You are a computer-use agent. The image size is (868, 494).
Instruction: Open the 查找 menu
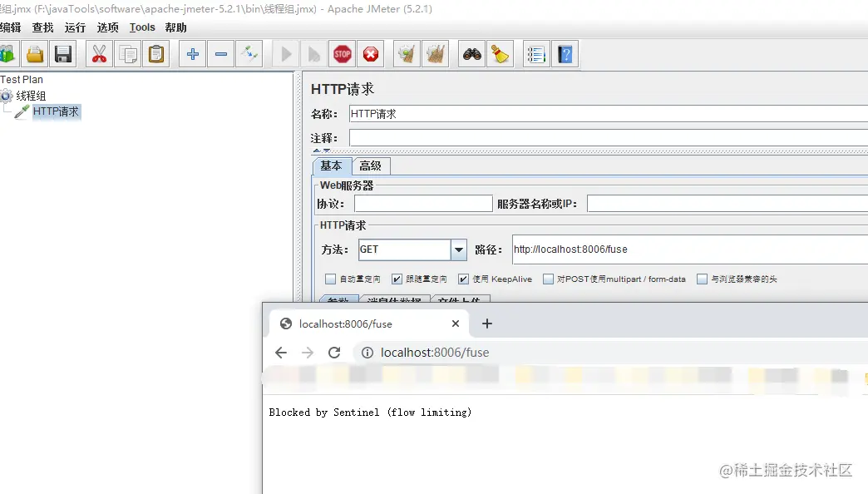(42, 27)
